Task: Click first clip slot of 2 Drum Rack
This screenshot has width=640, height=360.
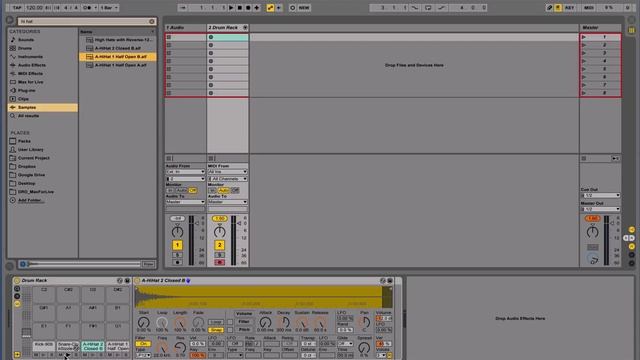Action: pyautogui.click(x=227, y=37)
